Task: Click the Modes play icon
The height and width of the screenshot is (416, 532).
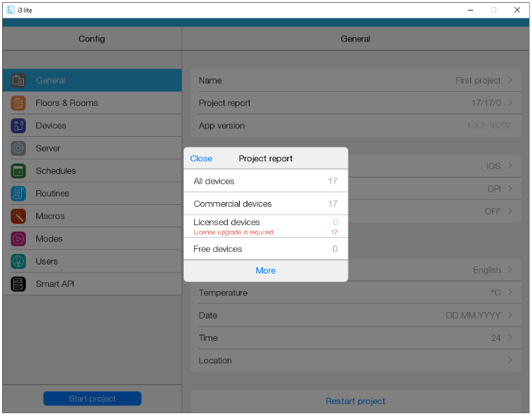Action: (x=18, y=239)
